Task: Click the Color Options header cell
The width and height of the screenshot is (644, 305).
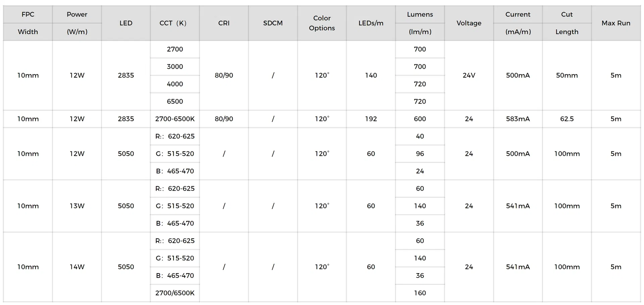Action: [322, 23]
